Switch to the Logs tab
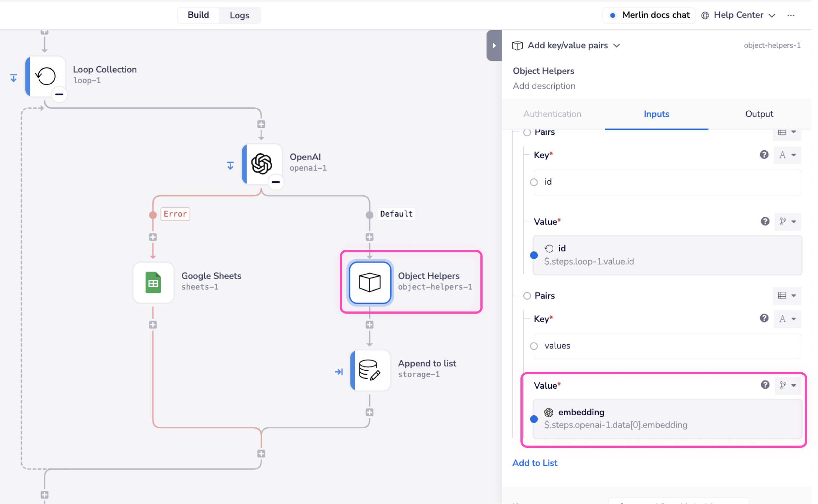Viewport: 818px width, 504px height. pos(239,15)
